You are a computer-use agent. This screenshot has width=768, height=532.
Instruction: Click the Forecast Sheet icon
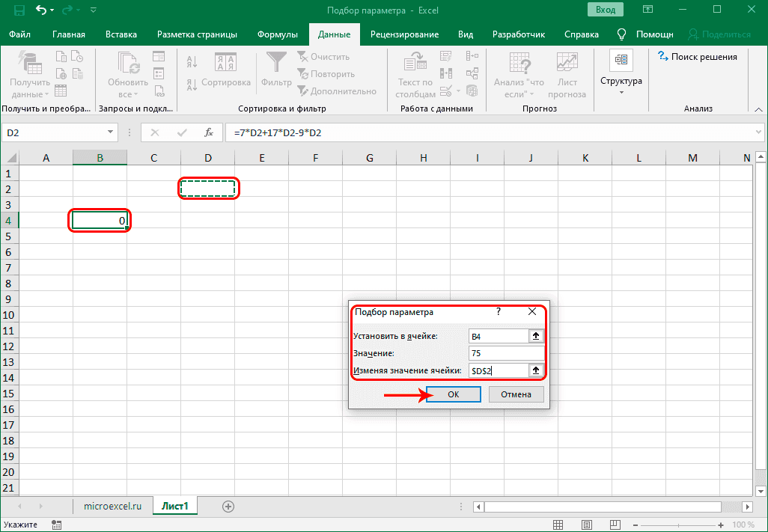[x=567, y=64]
